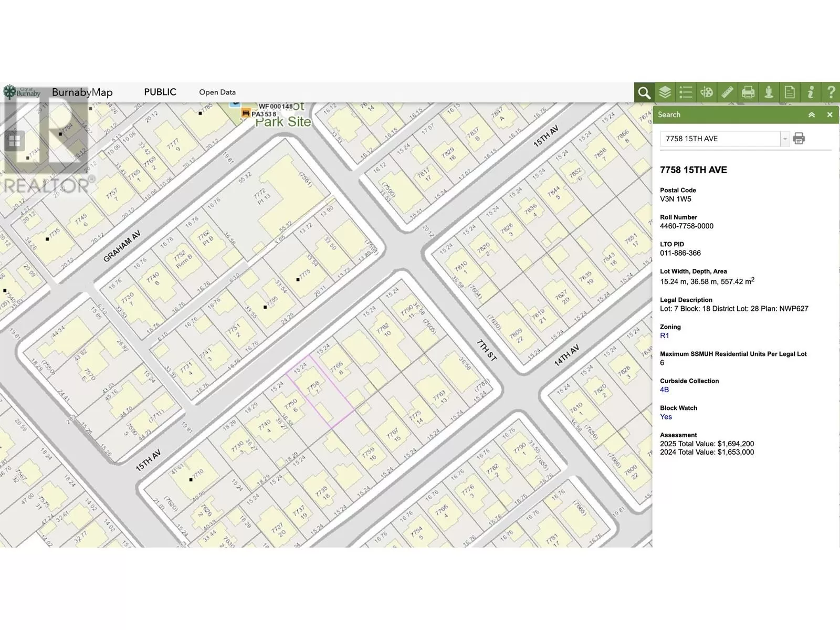Print the search result using panel printer

[799, 139]
